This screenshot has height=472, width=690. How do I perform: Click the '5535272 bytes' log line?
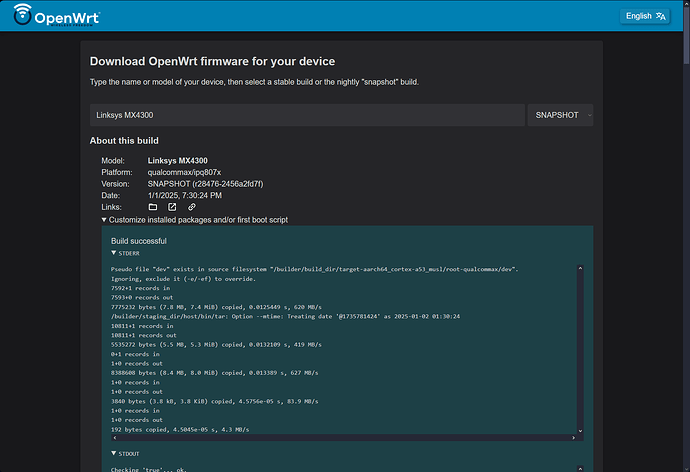coord(216,344)
